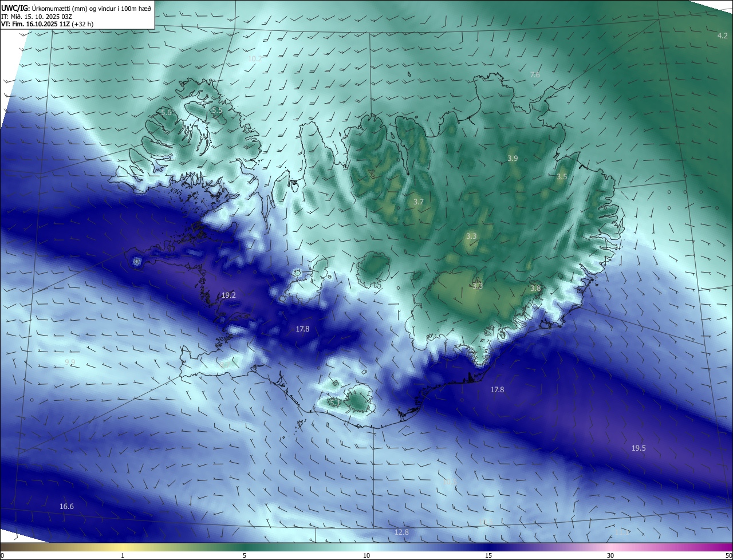Click the 15 tick on the color scale
Screen dimensions: 733x560
pyautogui.click(x=488, y=555)
